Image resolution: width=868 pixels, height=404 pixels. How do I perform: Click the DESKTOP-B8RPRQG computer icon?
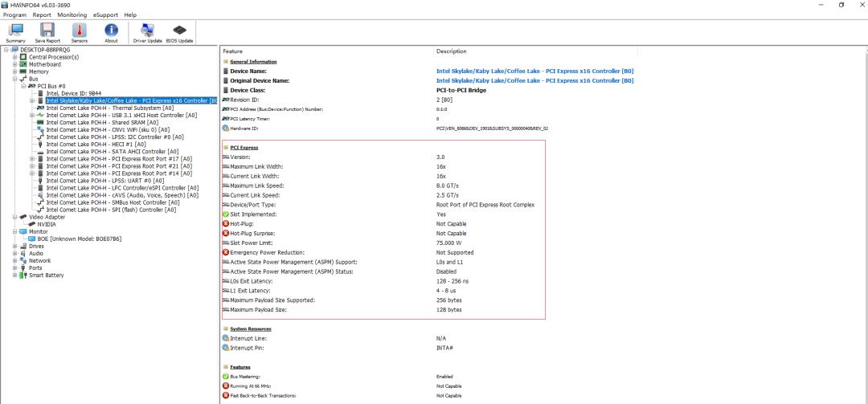click(x=14, y=50)
